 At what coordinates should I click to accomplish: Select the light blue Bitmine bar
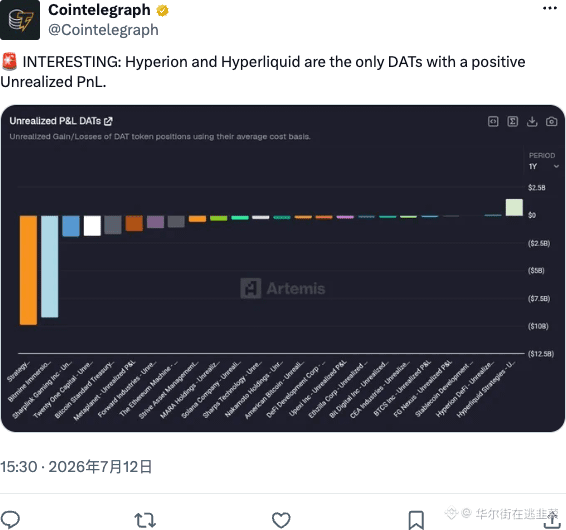[49, 266]
